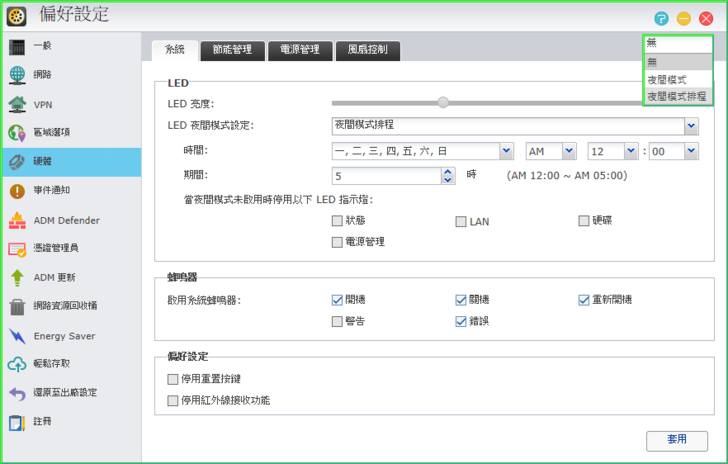
Task: Switch to the 節能管理 tab
Action: [232, 49]
